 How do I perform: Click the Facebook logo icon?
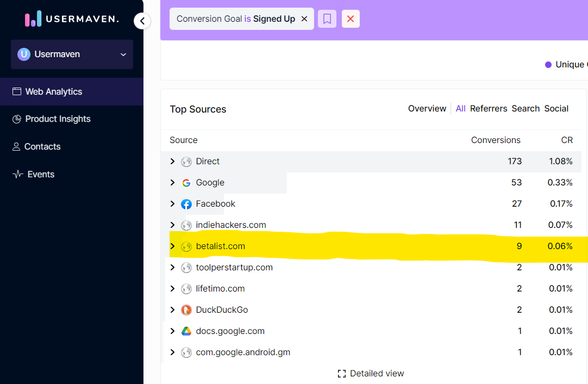186,204
